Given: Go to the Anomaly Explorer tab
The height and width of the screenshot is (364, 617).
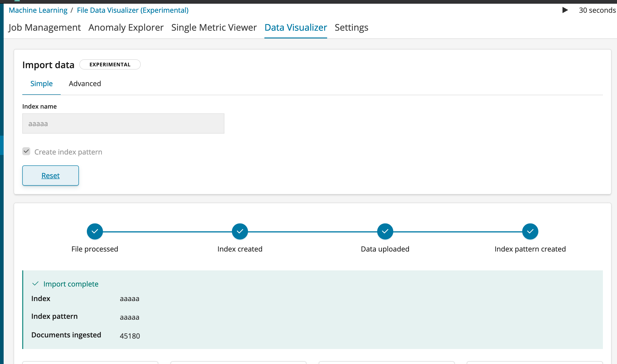Looking at the screenshot, I should pos(126,27).
